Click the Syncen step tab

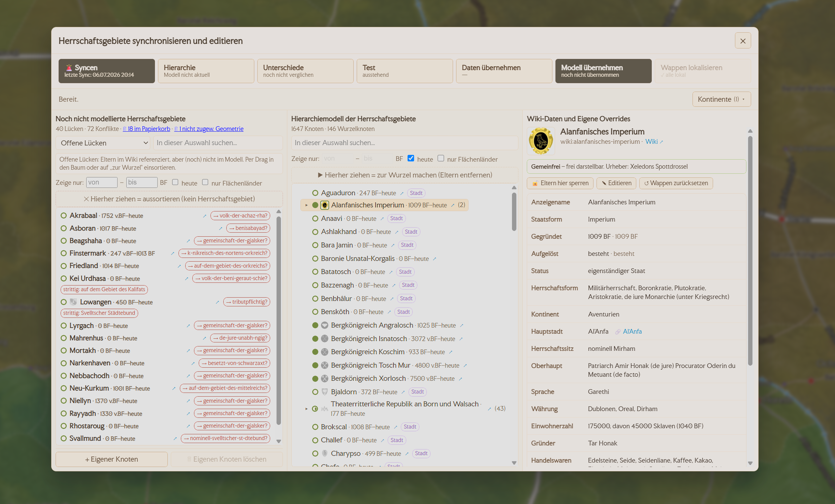[106, 71]
